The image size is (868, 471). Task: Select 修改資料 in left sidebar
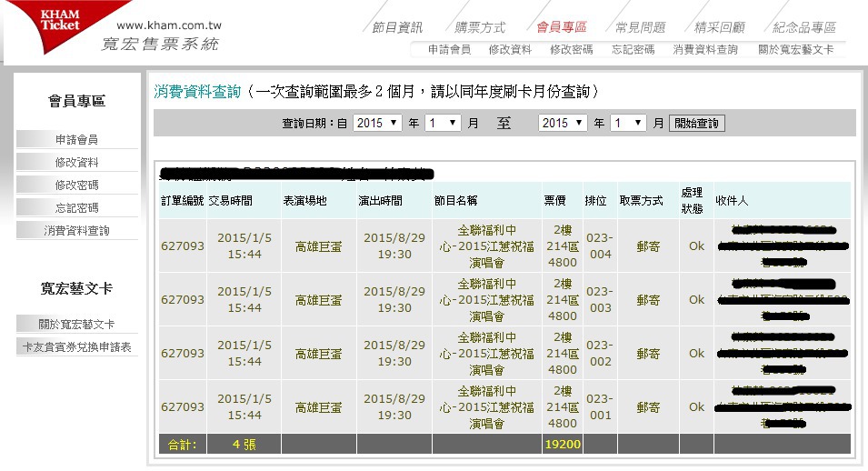(77, 163)
